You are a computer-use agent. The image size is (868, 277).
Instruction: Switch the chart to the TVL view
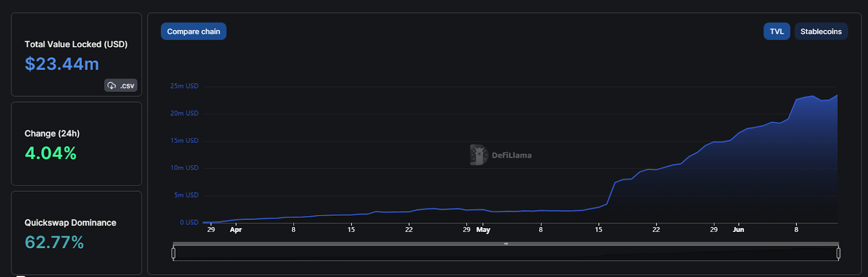coord(777,32)
